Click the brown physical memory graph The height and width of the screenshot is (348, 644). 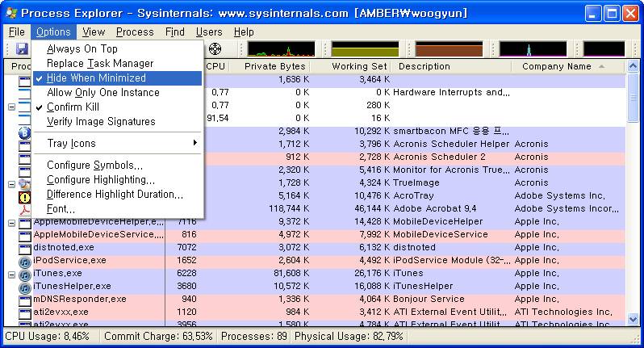pyautogui.click(x=449, y=49)
